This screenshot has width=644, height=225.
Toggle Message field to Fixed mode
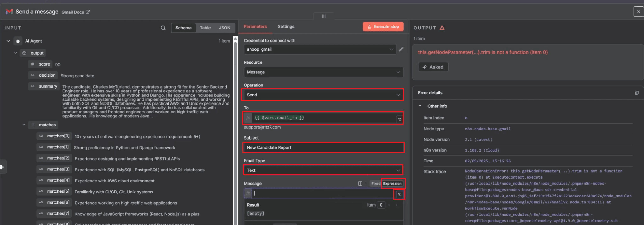(375, 184)
